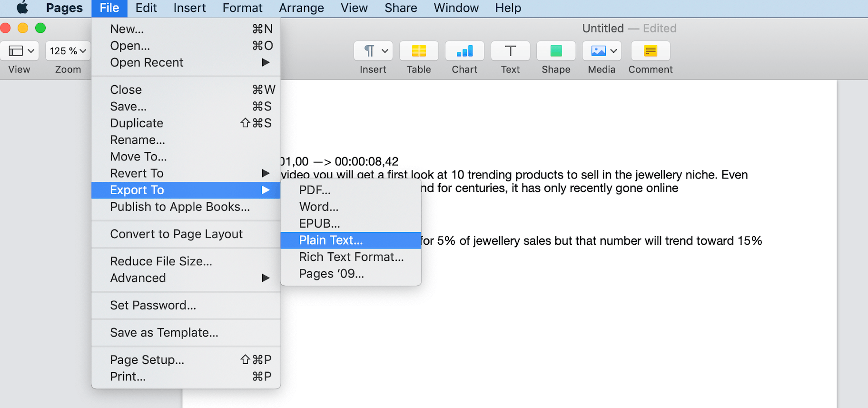Open the Media toolbar dropdown
The height and width of the screenshot is (408, 868).
click(x=602, y=51)
